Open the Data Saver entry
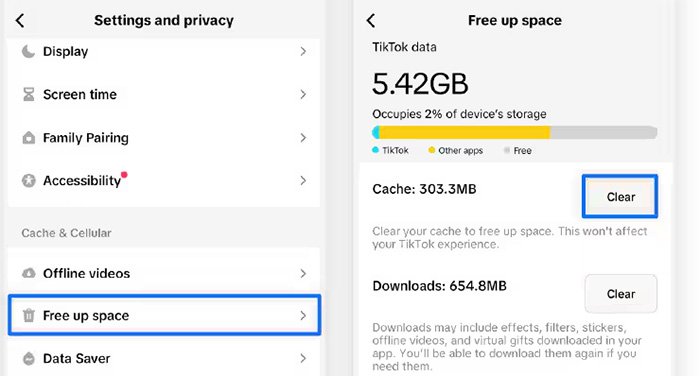700x376 pixels. pyautogui.click(x=164, y=358)
